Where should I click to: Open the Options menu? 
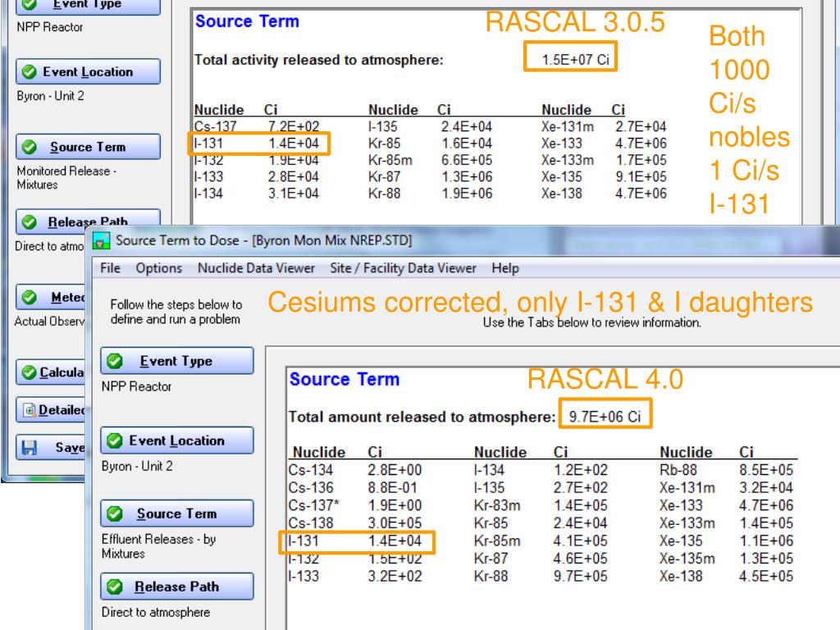[x=158, y=268]
